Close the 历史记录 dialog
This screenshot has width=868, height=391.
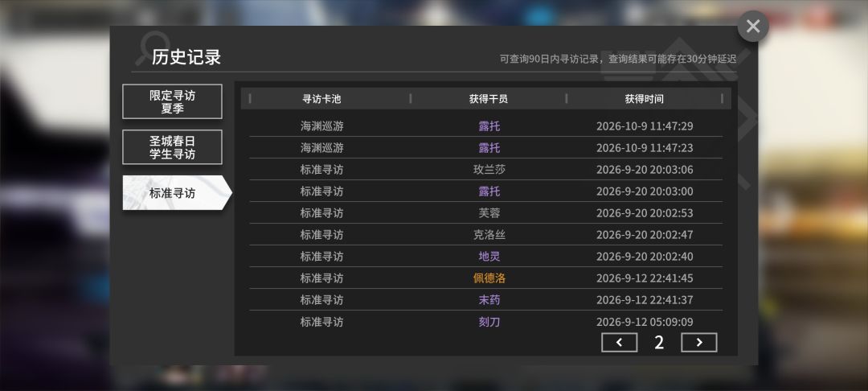(753, 26)
